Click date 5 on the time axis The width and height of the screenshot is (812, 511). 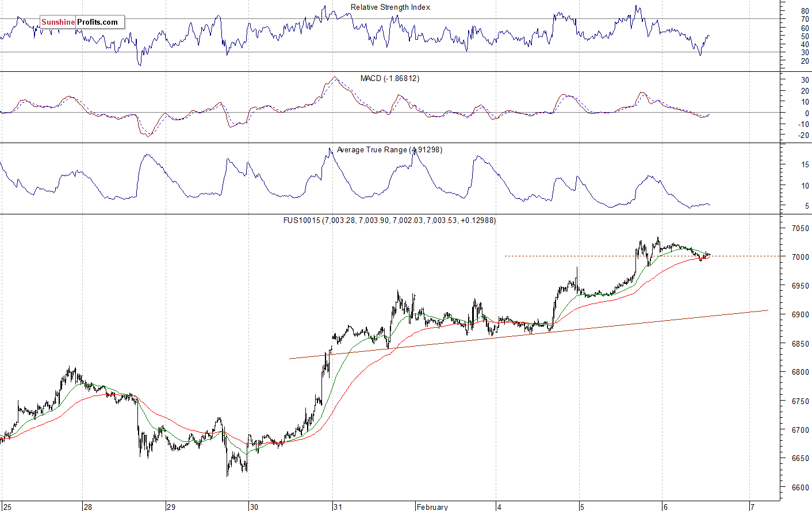coord(582,507)
